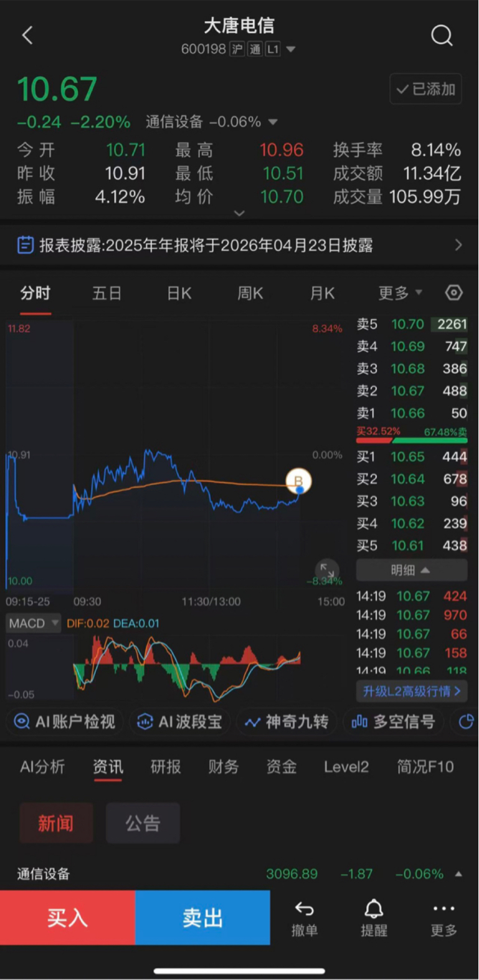This screenshot has height=980, width=479.
Task: Switch to 五日 chart tab
Action: click(x=107, y=293)
